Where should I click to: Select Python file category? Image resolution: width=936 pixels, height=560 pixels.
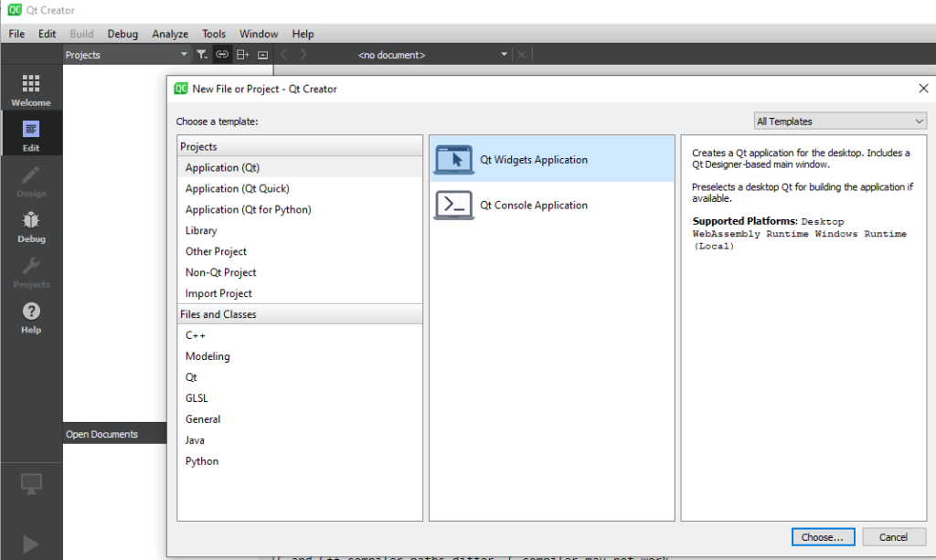click(x=300, y=461)
